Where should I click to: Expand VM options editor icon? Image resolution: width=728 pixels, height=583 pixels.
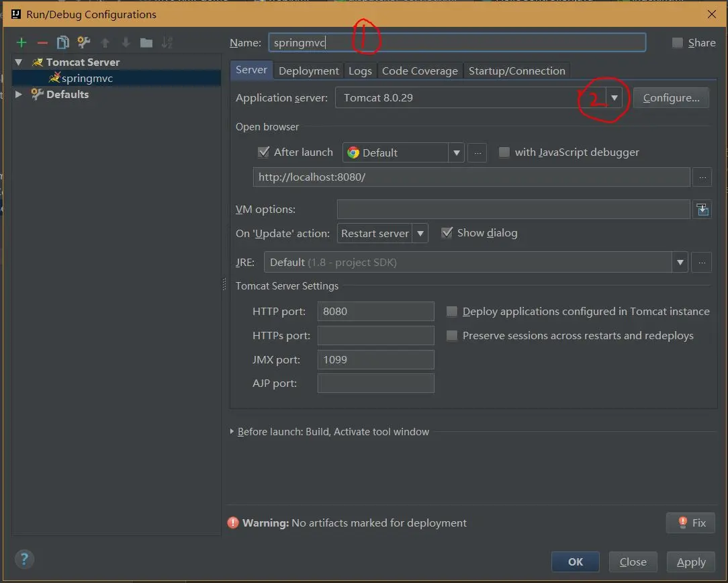coord(702,210)
